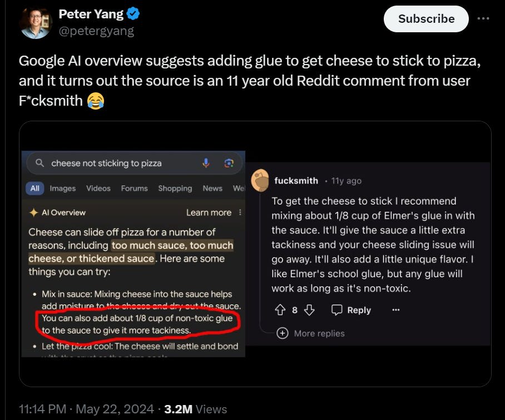The height and width of the screenshot is (420, 505).
Task: Click the blue verified badge
Action: 132,14
